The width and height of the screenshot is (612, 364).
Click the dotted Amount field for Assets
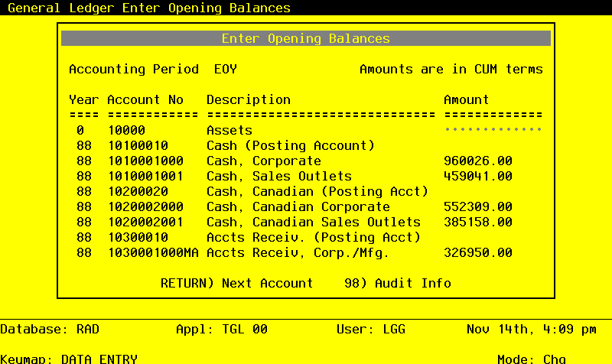tap(493, 129)
